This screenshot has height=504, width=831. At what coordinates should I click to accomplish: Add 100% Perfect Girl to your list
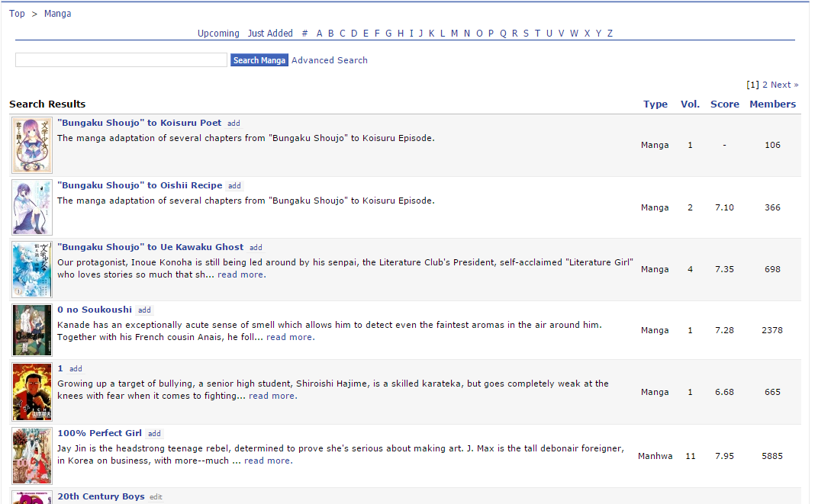(154, 434)
